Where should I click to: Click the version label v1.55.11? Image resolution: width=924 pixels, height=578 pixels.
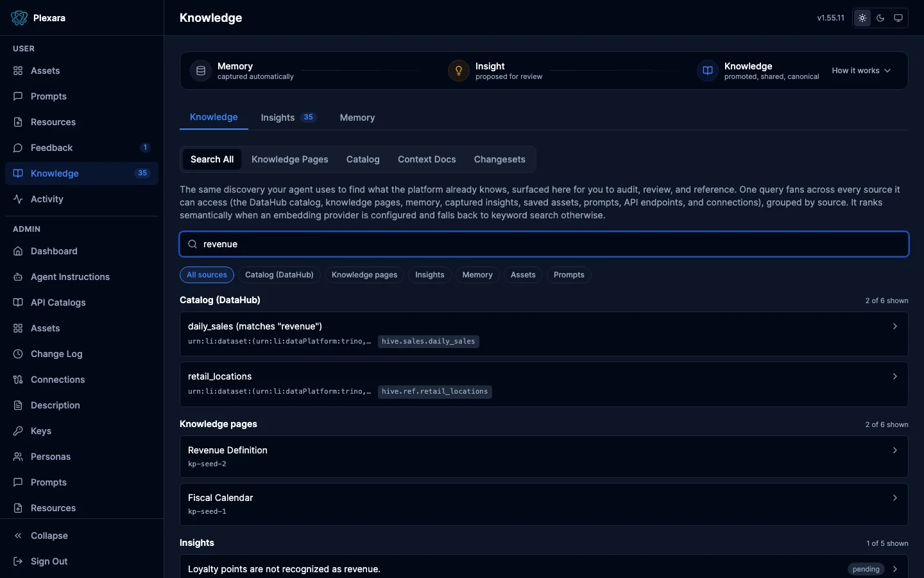(x=831, y=18)
